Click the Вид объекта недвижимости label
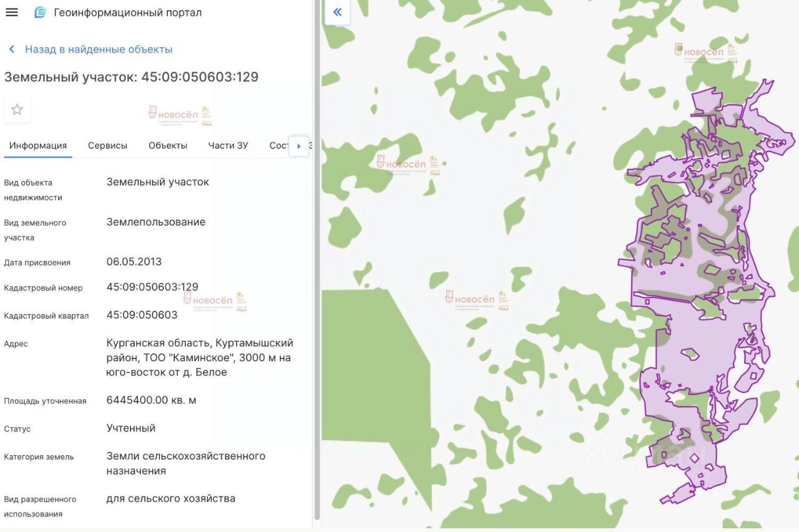 33,190
